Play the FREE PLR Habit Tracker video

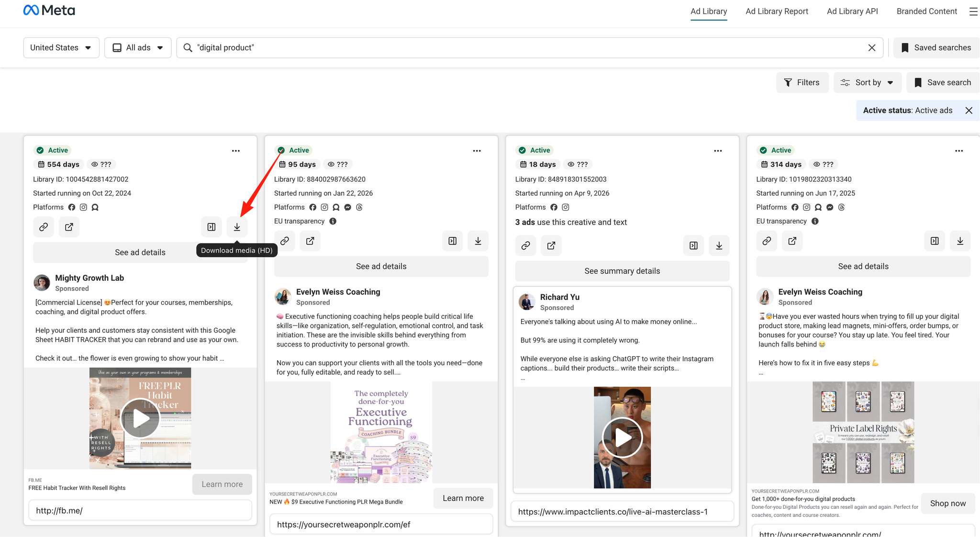click(x=140, y=418)
